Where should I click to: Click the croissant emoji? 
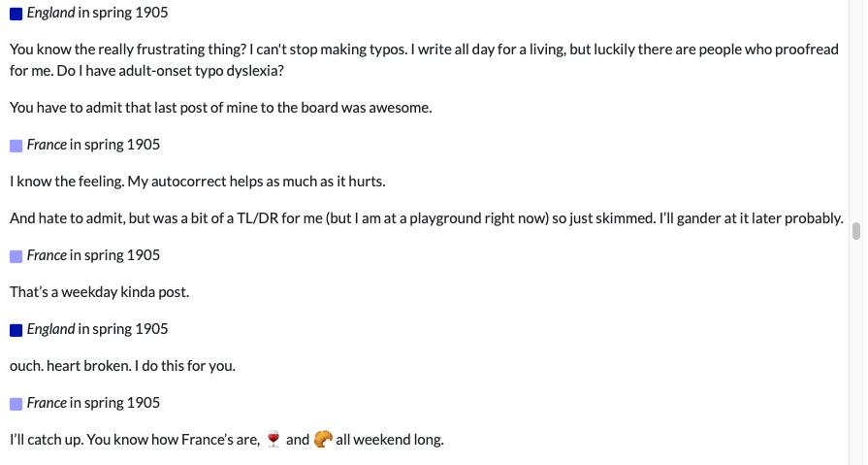click(323, 440)
